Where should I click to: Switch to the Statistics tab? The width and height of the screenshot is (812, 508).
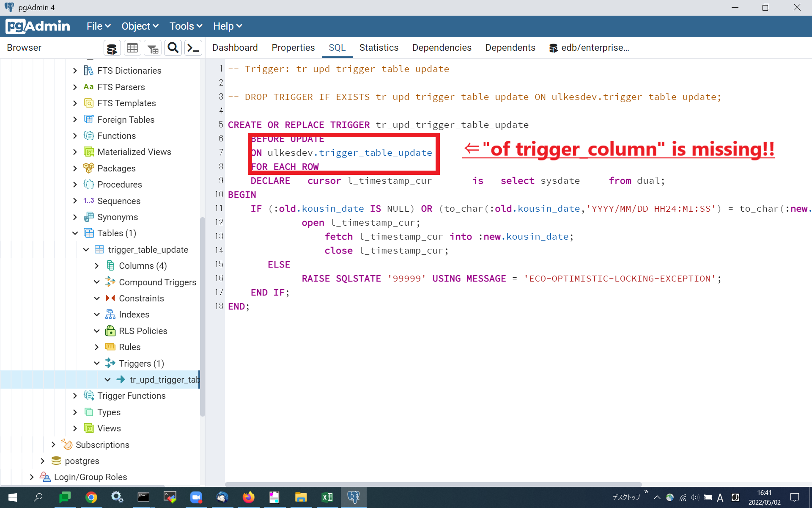pyautogui.click(x=379, y=47)
